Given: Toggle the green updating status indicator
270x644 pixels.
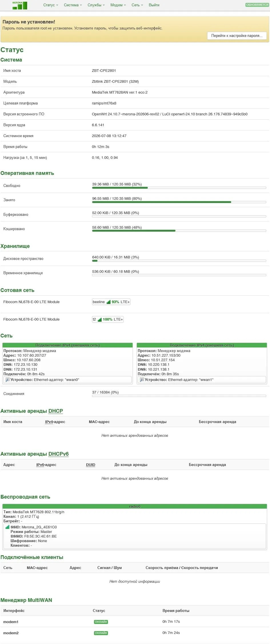Looking at the screenshot, I should 257,5.
